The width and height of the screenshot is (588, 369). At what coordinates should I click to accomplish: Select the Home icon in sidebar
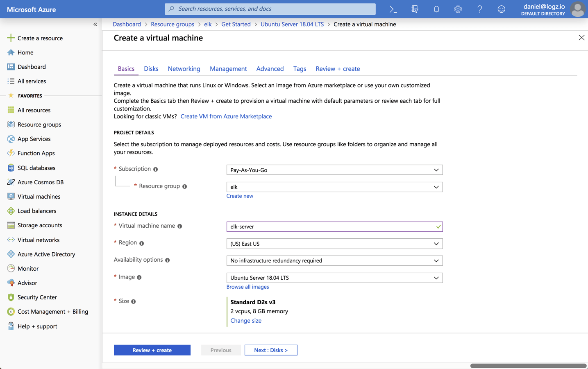(11, 52)
